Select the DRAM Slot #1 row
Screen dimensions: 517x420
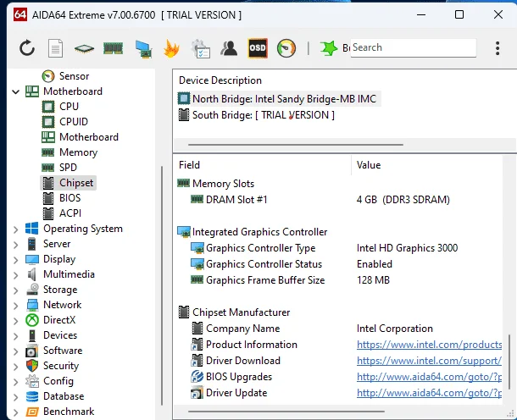[x=340, y=200]
